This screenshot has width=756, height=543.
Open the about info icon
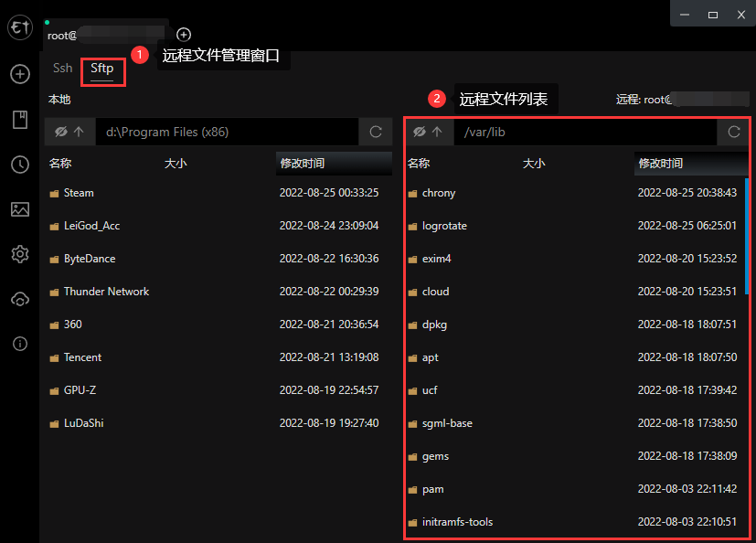[20, 344]
